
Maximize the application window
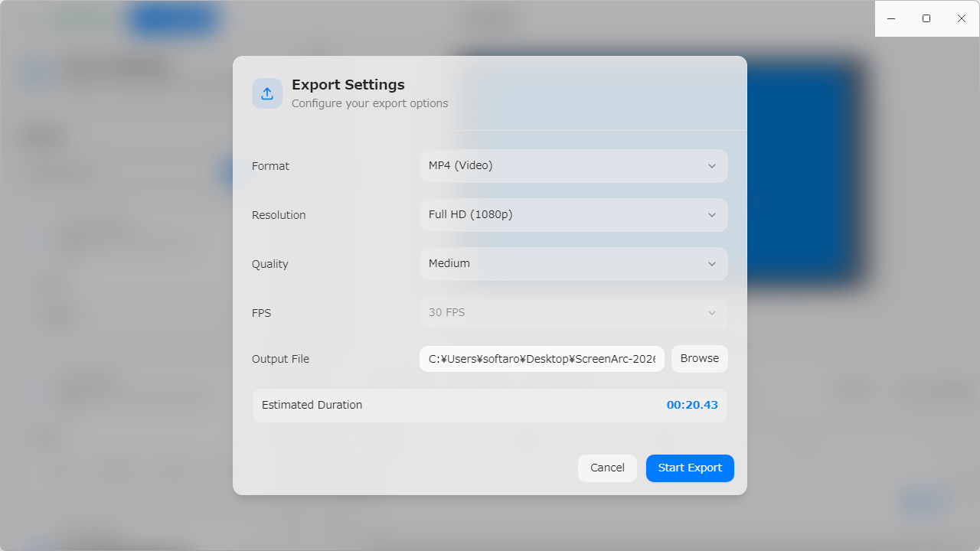[926, 18]
